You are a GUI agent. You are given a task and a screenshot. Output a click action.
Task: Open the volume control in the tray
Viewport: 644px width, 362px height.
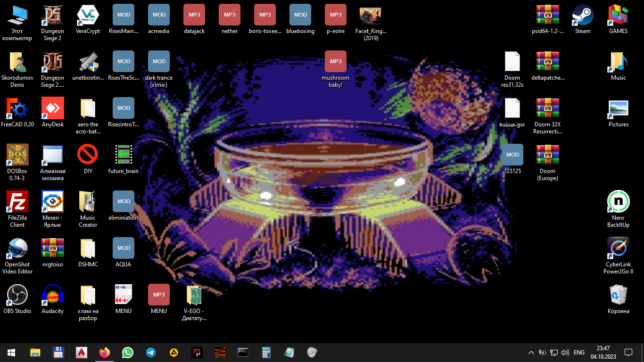coord(565,353)
